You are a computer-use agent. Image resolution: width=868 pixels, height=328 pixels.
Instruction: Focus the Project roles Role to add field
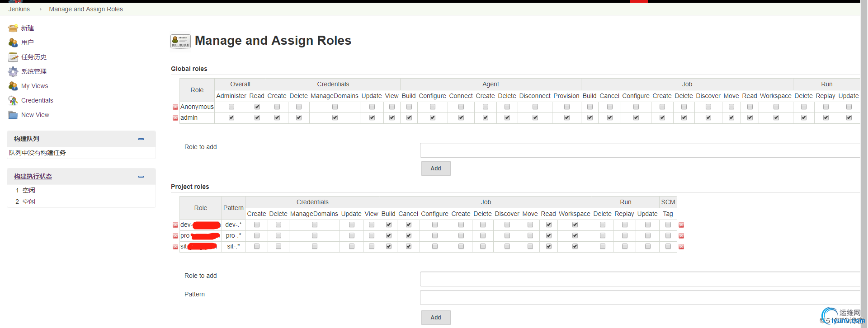(640, 279)
